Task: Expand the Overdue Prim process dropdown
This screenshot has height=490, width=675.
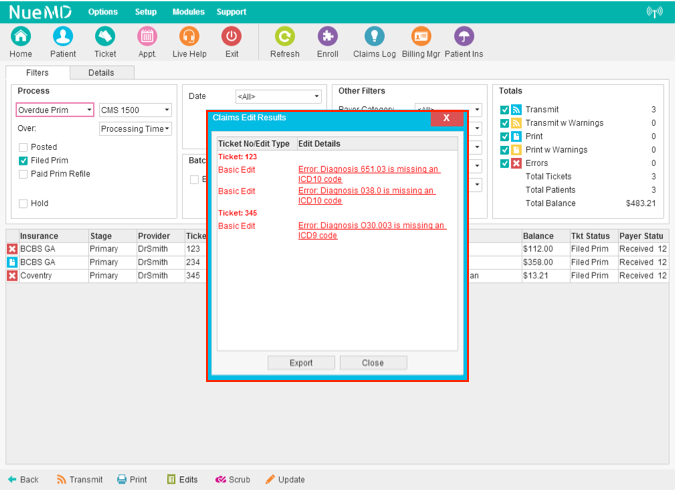Action: (55, 110)
